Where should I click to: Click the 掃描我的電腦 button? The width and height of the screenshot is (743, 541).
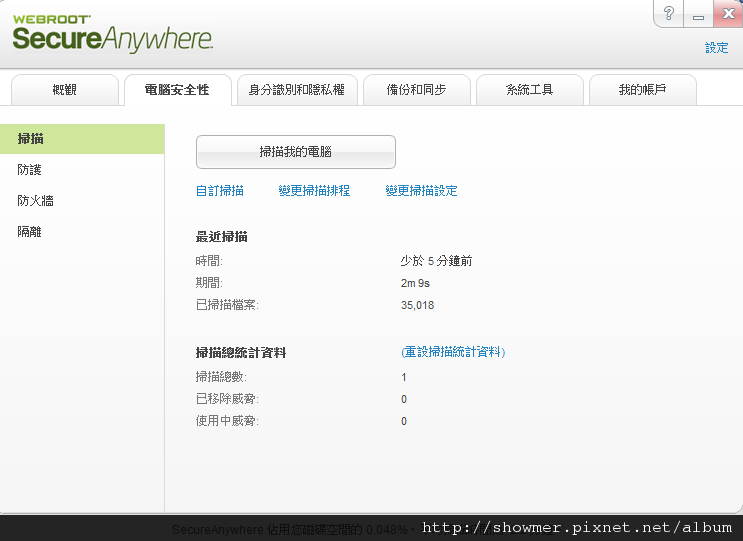click(296, 152)
